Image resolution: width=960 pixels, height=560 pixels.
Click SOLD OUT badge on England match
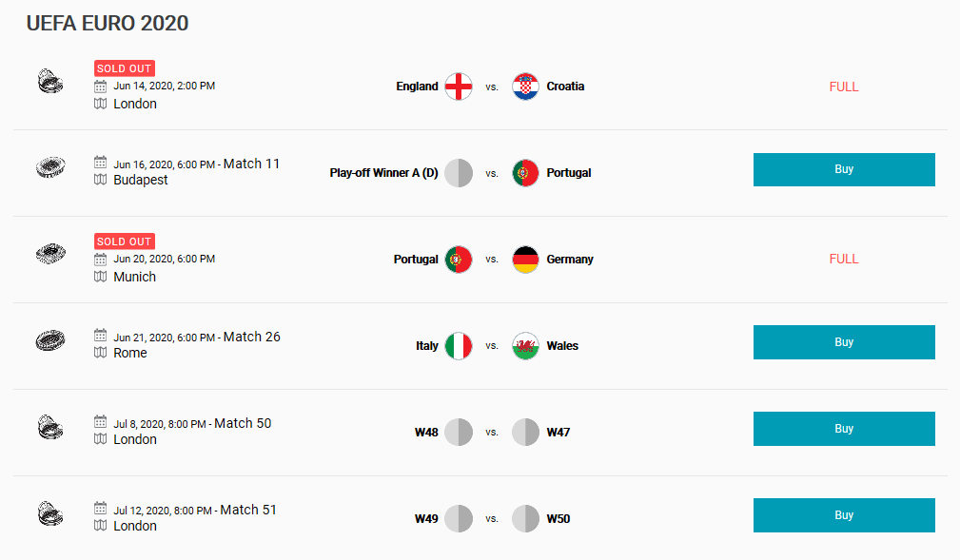pos(125,68)
